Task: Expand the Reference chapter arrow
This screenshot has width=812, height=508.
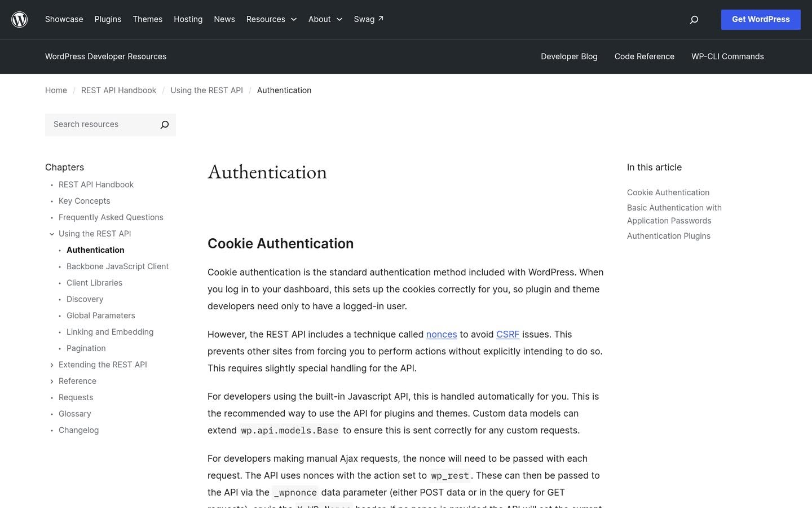Action: (52, 381)
